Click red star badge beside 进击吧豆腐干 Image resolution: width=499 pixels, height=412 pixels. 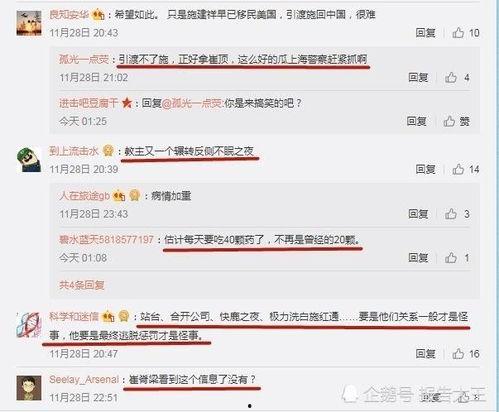[x=127, y=103]
